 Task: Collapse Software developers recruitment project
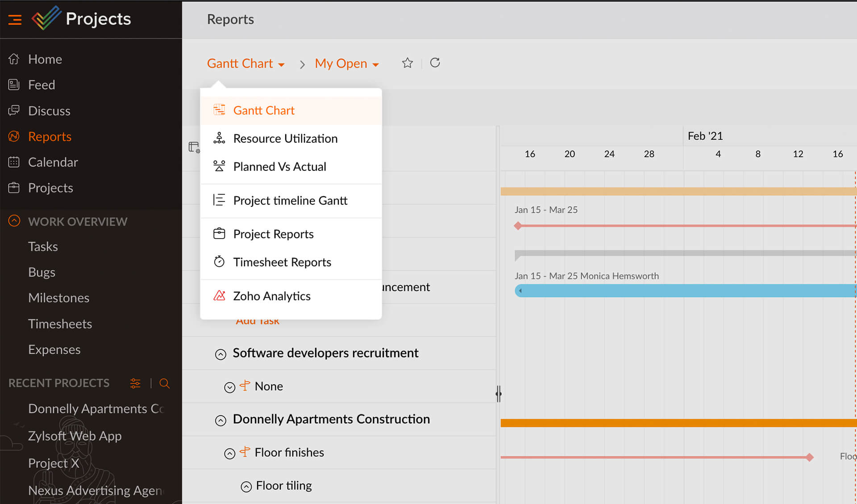220,354
